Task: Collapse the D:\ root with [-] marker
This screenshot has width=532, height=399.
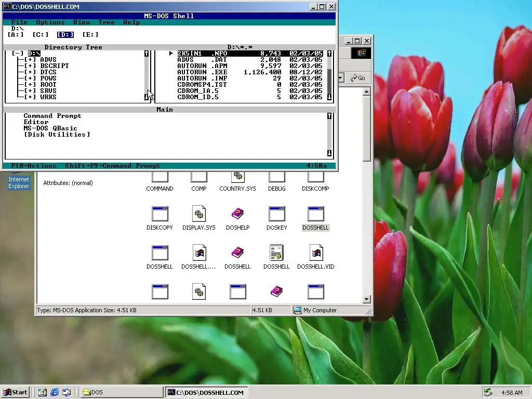Action: [x=18, y=54]
